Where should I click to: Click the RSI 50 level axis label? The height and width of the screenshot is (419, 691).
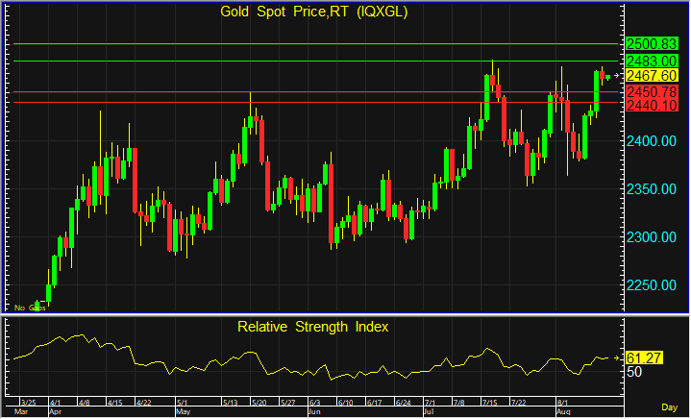tap(634, 371)
